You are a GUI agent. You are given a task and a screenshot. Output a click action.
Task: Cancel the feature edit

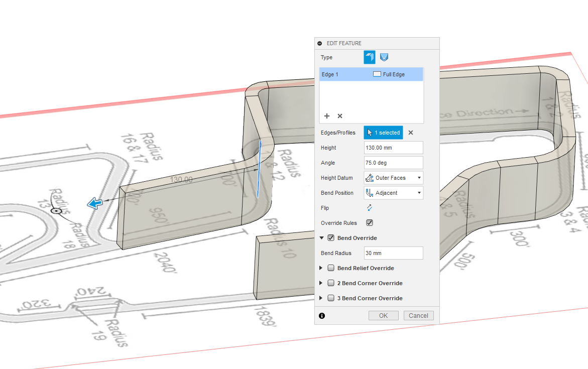[x=418, y=315]
